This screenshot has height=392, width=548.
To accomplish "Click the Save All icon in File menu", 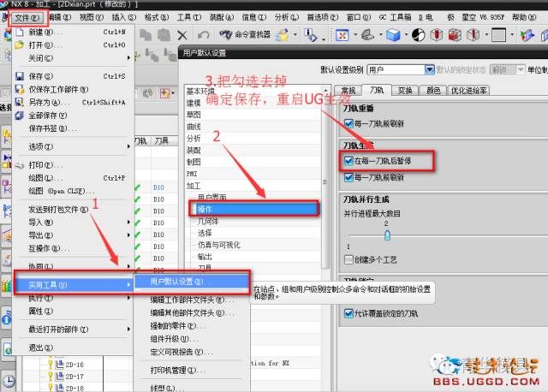I will [20, 116].
